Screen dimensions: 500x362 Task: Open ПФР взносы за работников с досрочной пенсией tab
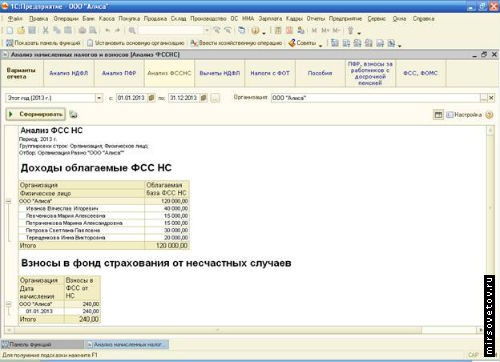(370, 73)
